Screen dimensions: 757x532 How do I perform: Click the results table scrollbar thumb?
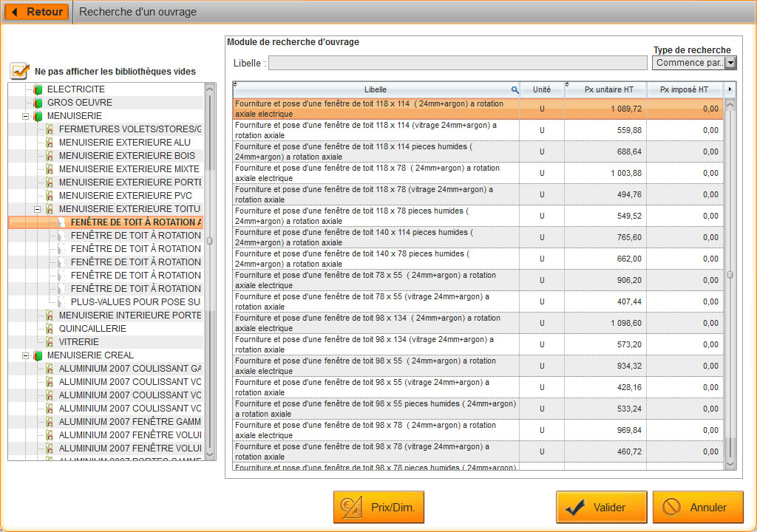(730, 275)
